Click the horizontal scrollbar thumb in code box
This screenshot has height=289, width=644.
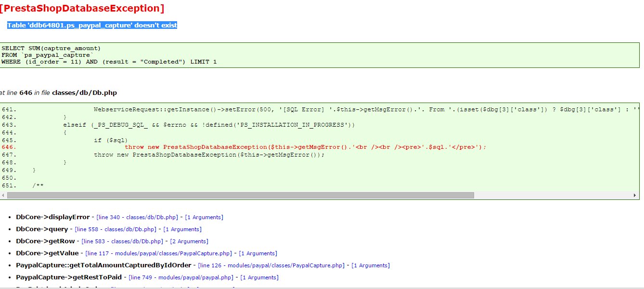[x=240, y=196]
